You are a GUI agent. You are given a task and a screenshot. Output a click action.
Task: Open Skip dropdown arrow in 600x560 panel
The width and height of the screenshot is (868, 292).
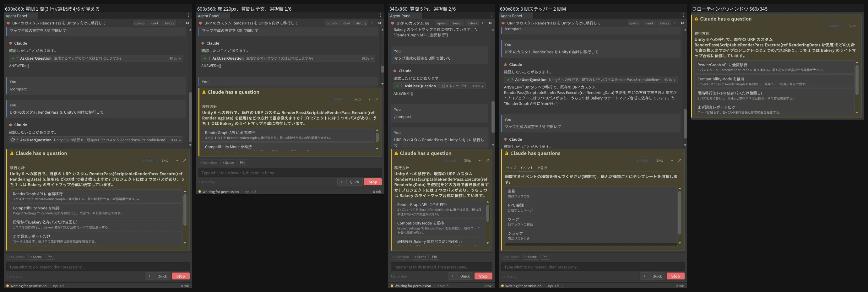pyautogui.click(x=369, y=99)
